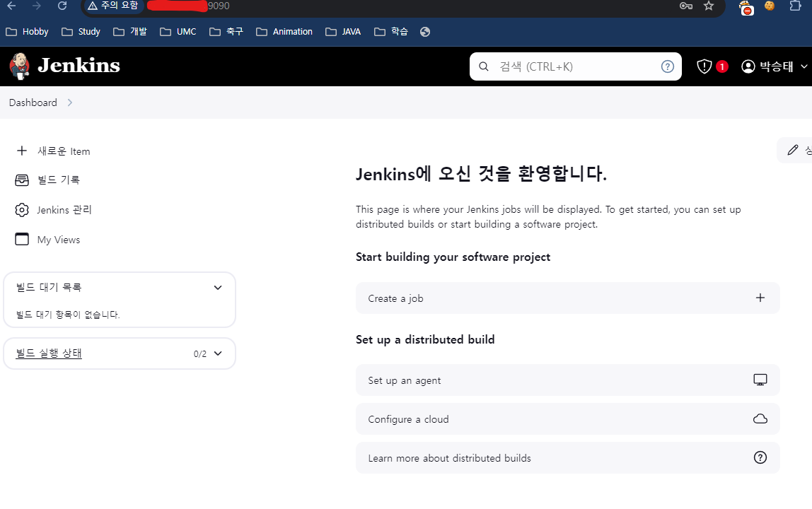Open the 빌드 실행 상태 link
Image resolution: width=812 pixels, height=509 pixels.
(49, 353)
